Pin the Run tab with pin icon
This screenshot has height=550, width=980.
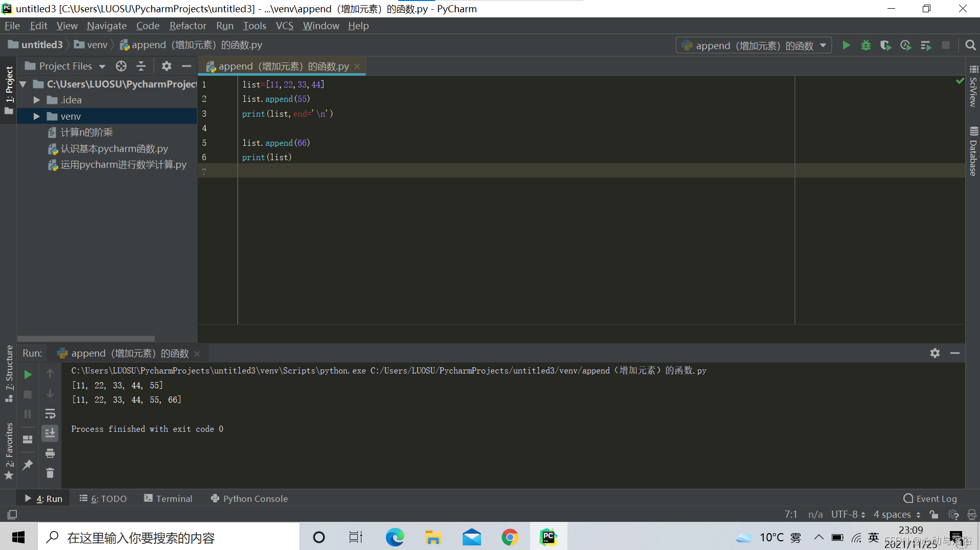pyautogui.click(x=28, y=465)
